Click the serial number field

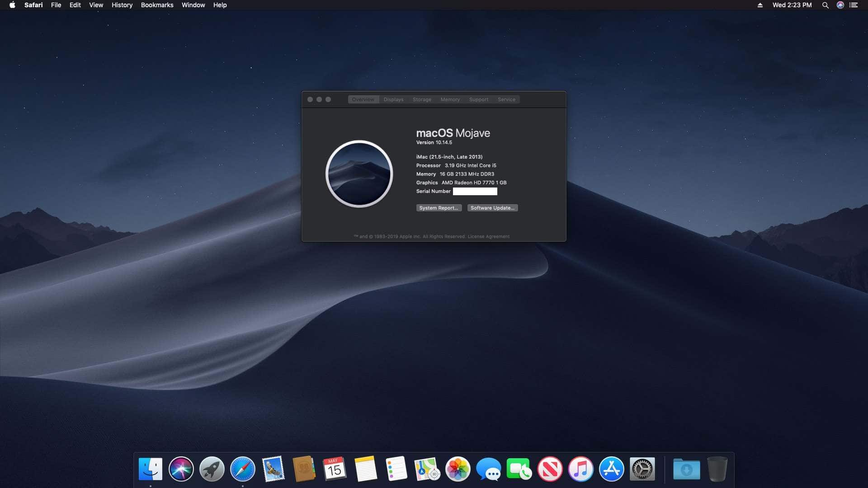[475, 192]
